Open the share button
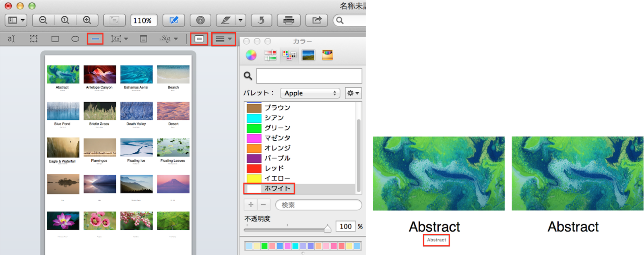The image size is (644, 255). coord(317,20)
